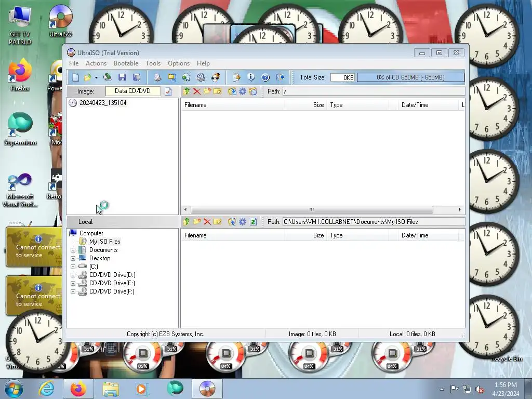Expand the CD/DVD Drive(F:) node
The height and width of the screenshot is (399, 532).
73,291
